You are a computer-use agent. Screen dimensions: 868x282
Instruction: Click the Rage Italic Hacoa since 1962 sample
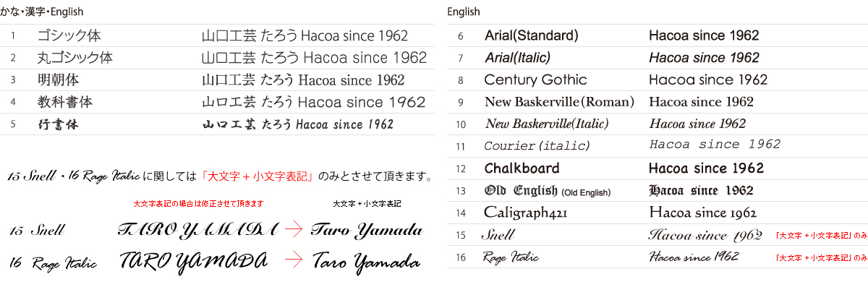[x=694, y=257]
